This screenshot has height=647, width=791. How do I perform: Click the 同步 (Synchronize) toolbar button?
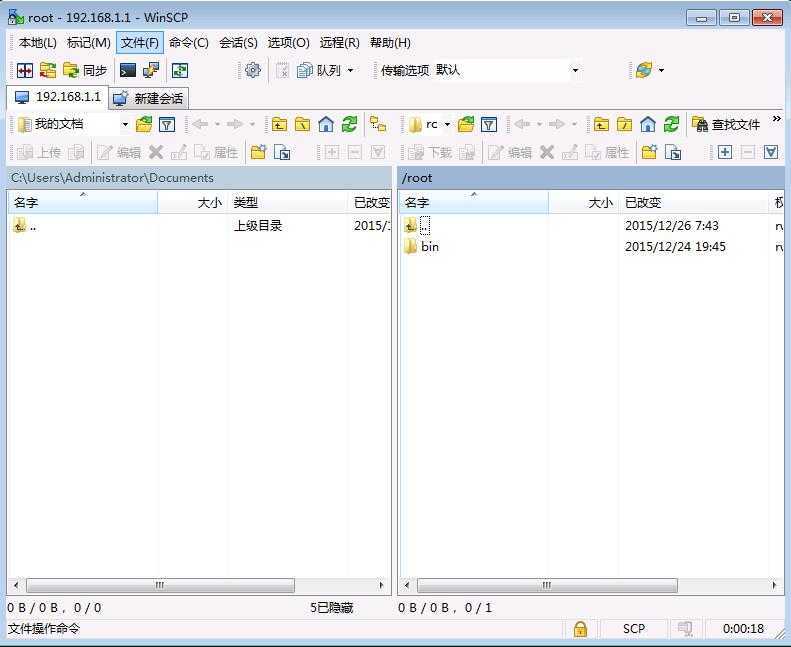coord(85,70)
